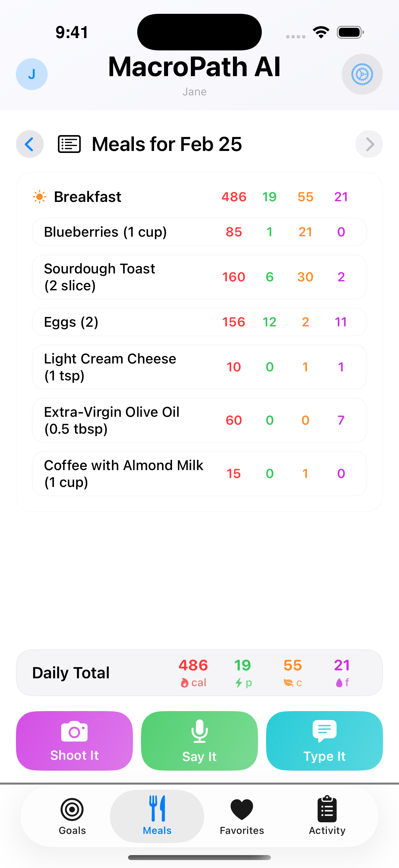399x868 pixels.
Task: Go to the next day
Action: point(369,144)
